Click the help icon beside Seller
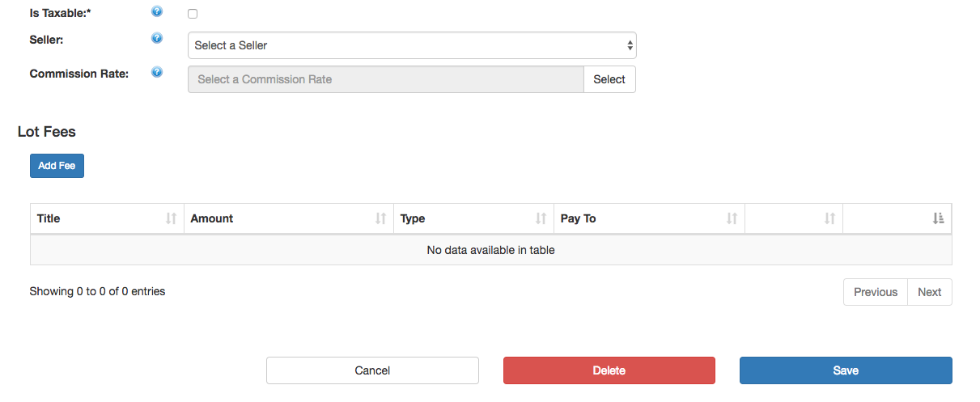The image size is (980, 402). pos(157,38)
